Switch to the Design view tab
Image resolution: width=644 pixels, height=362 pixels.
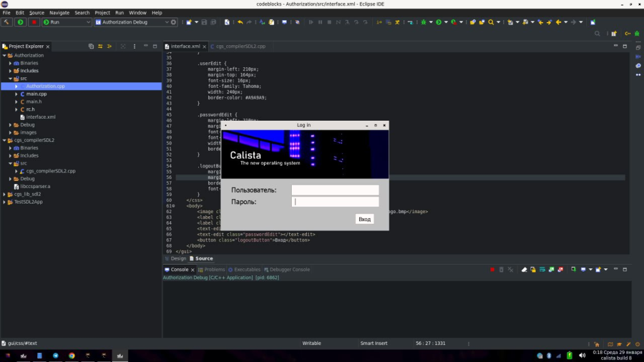click(175, 258)
